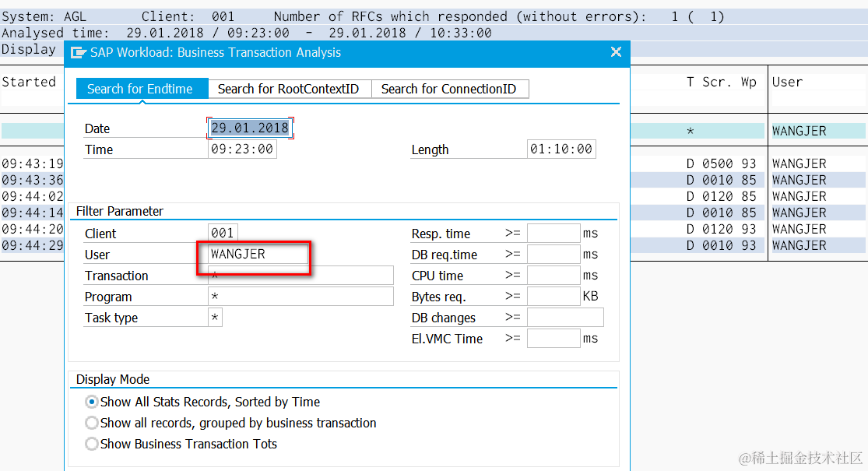Click the 09:44:29 row start time

coord(32,245)
